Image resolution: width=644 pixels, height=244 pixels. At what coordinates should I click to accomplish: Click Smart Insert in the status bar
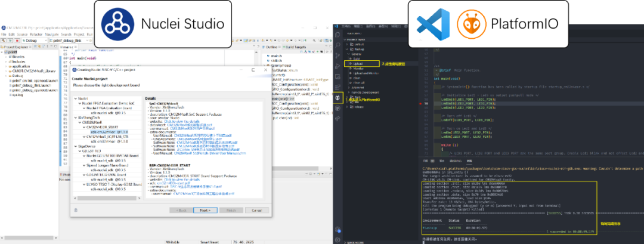(209, 242)
